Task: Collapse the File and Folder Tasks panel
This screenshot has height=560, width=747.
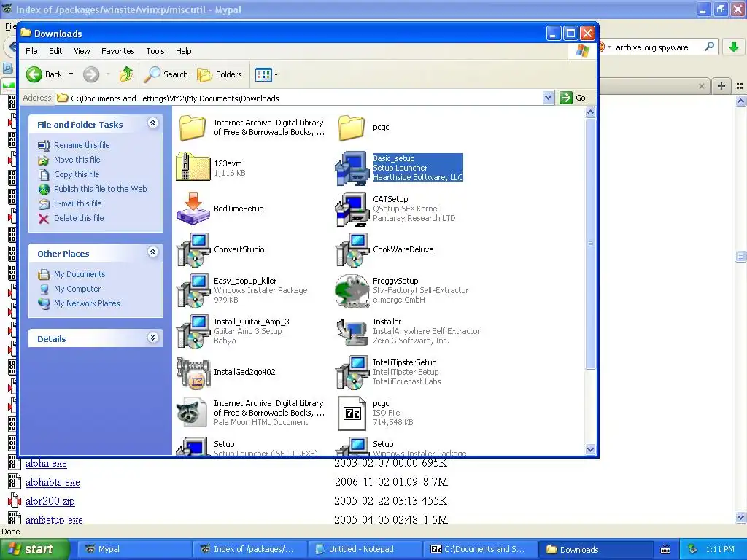Action: tap(152, 123)
